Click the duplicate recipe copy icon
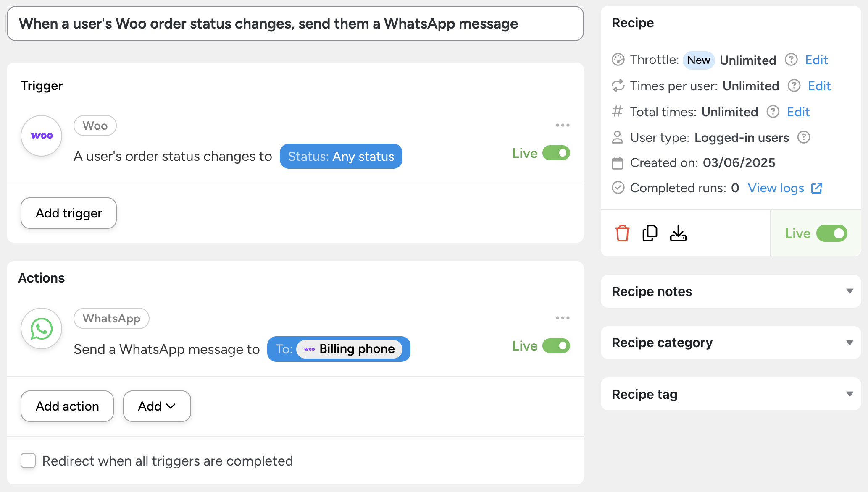Image resolution: width=868 pixels, height=492 pixels. click(650, 233)
